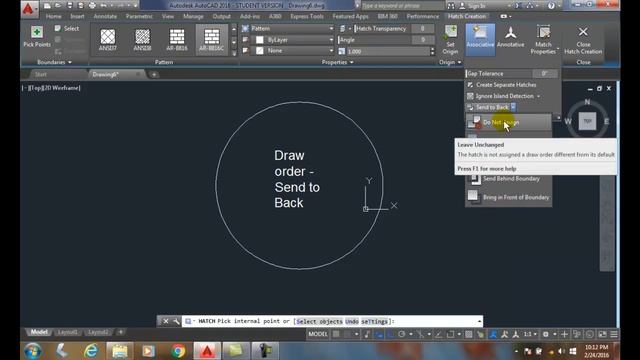
Task: Open status bar customization menu icon
Action: coord(614,334)
